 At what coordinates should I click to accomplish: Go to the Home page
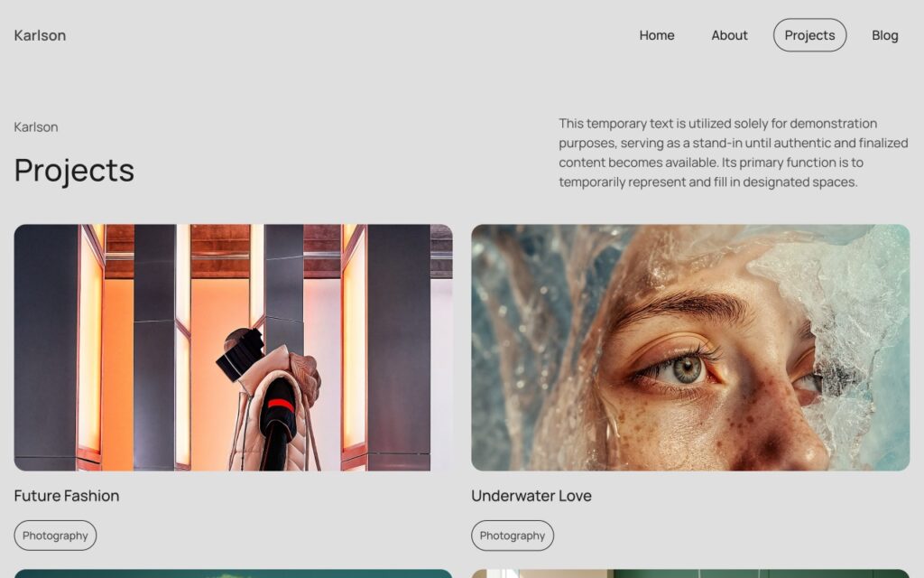(657, 35)
